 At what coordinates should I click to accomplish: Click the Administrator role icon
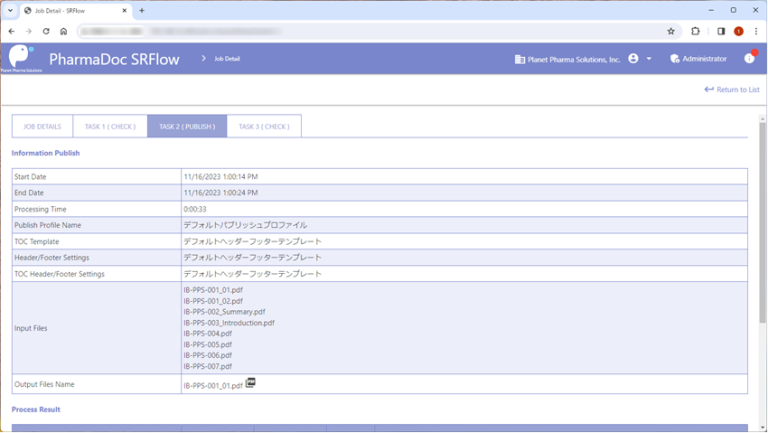pos(675,59)
